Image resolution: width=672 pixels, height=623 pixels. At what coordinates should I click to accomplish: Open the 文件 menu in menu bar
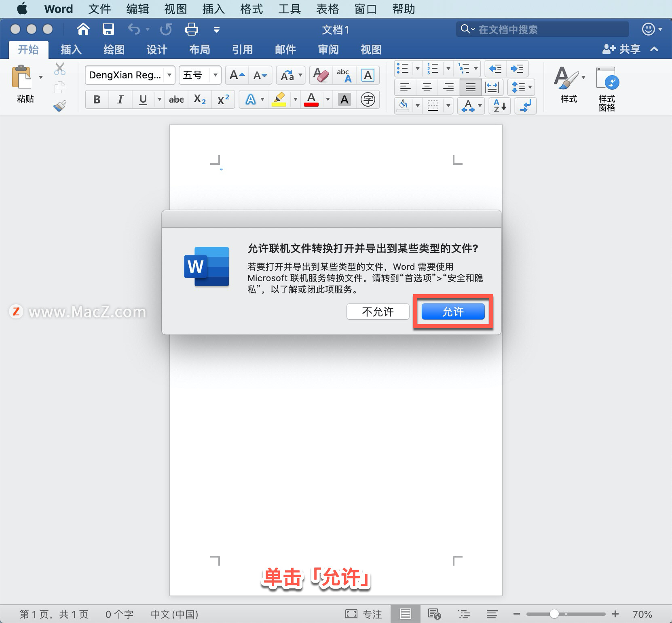pos(99,9)
